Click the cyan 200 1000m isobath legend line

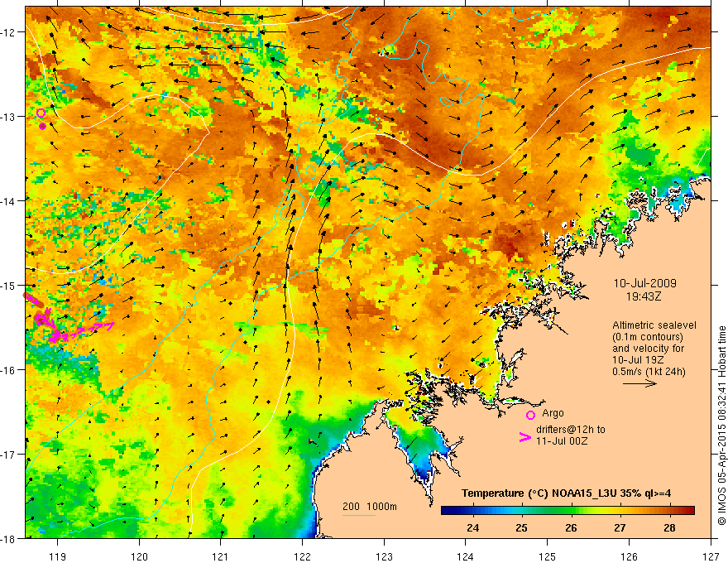coord(359,515)
